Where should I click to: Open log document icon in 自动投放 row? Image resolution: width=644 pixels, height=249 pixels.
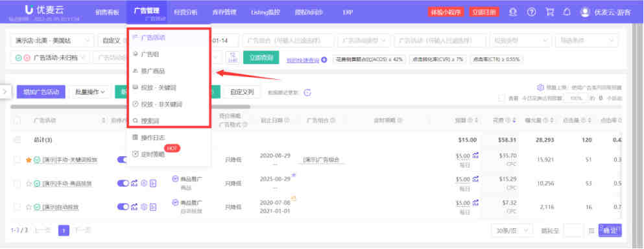tap(153, 206)
